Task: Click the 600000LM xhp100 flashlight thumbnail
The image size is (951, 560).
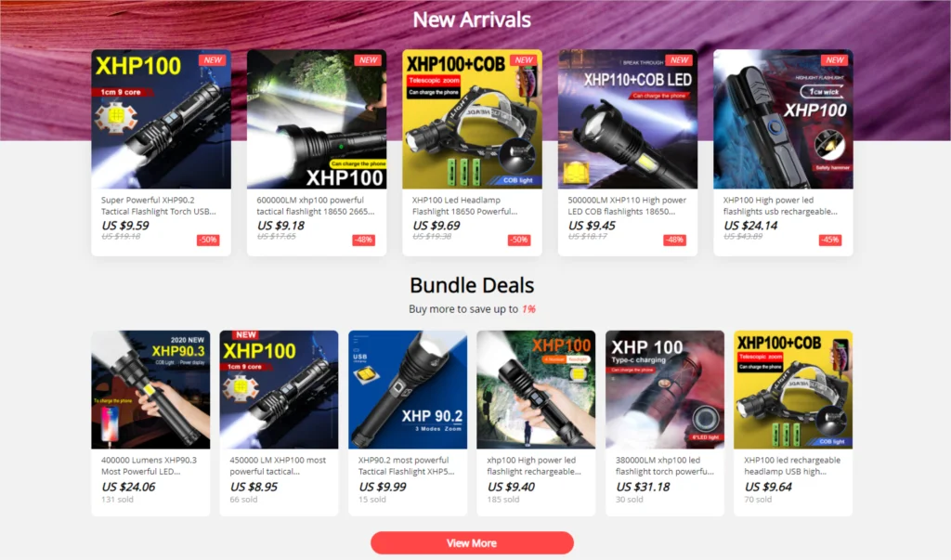Action: click(x=317, y=119)
